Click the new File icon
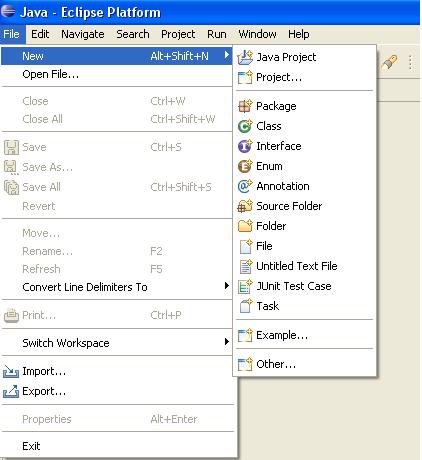Image resolution: width=422 pixels, height=460 pixels. (x=246, y=246)
